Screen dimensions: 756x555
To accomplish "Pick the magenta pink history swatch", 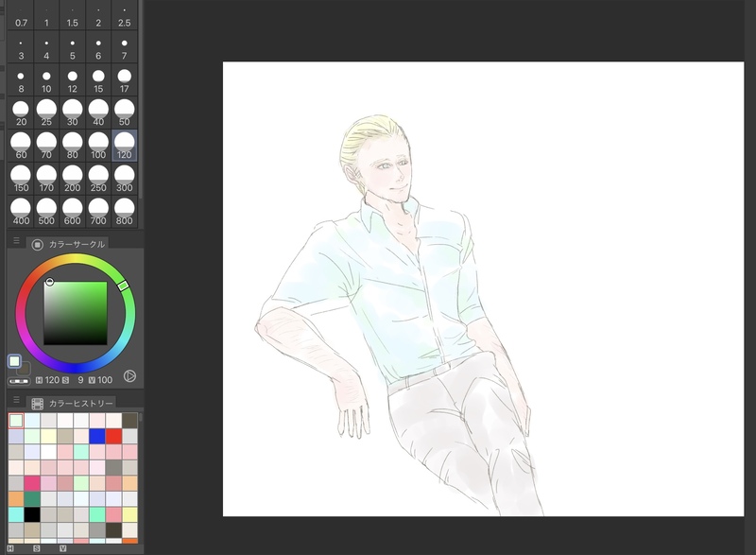I will 32,483.
